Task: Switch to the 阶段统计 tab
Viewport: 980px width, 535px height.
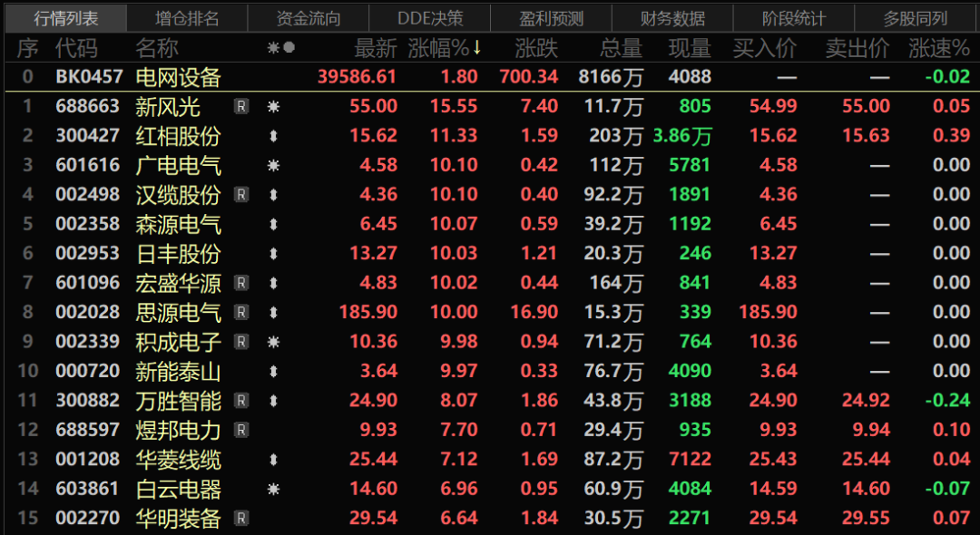Action: (794, 18)
